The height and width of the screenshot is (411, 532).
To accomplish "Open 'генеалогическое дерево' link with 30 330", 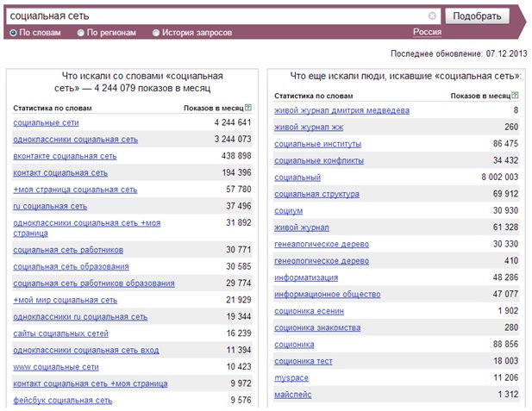I will click(322, 244).
